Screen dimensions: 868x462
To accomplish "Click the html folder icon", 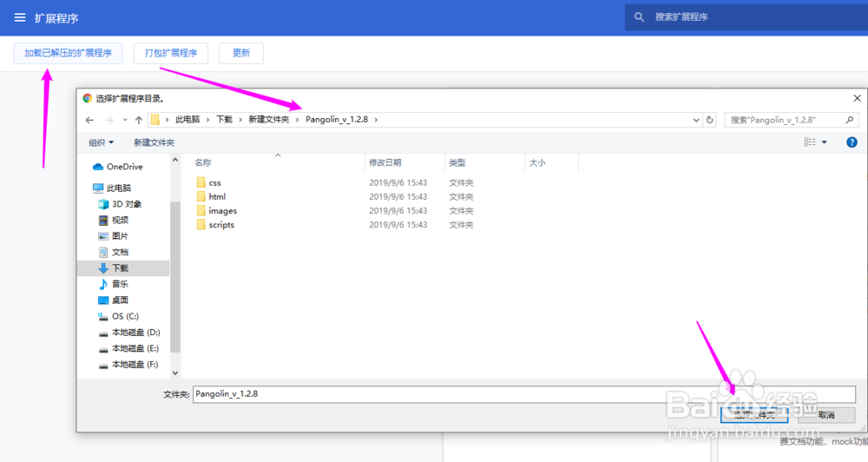I will click(201, 196).
